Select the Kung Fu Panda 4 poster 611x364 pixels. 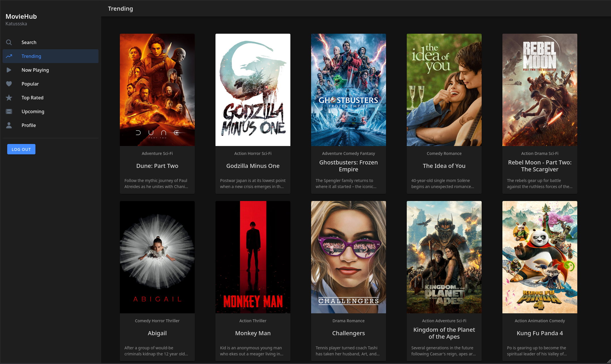(540, 257)
